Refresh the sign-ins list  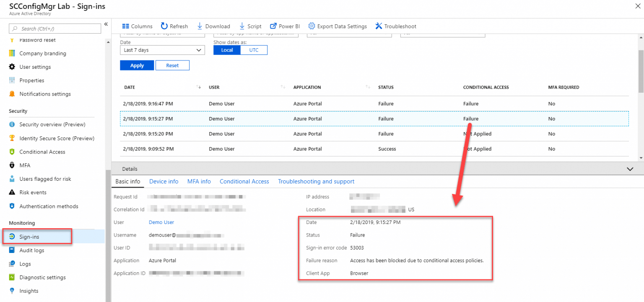[x=174, y=26]
